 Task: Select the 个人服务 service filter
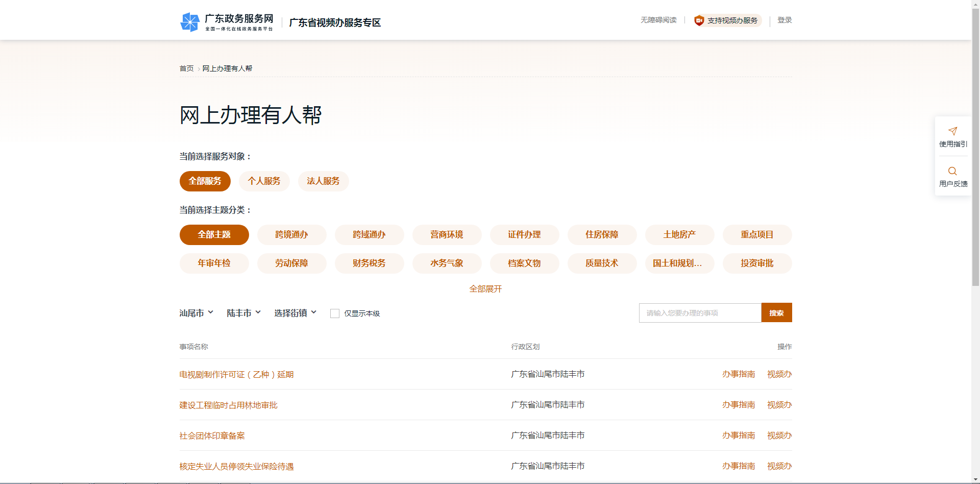point(264,181)
